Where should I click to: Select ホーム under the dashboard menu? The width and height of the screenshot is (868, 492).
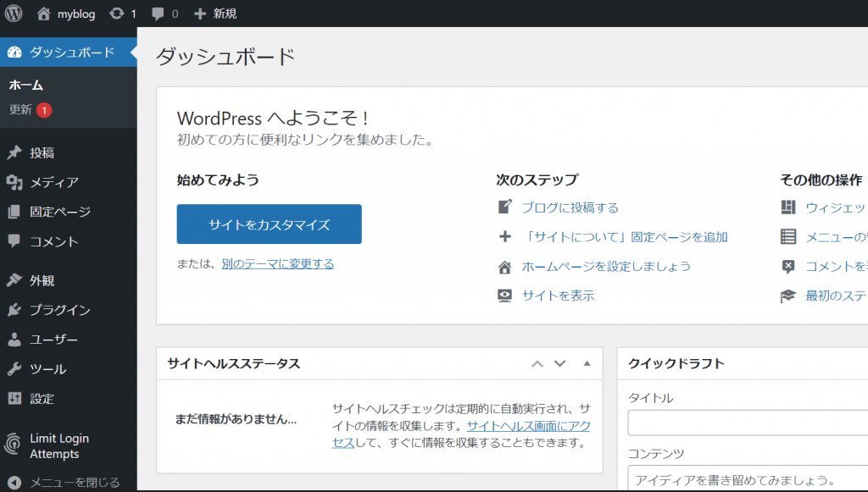click(x=28, y=85)
